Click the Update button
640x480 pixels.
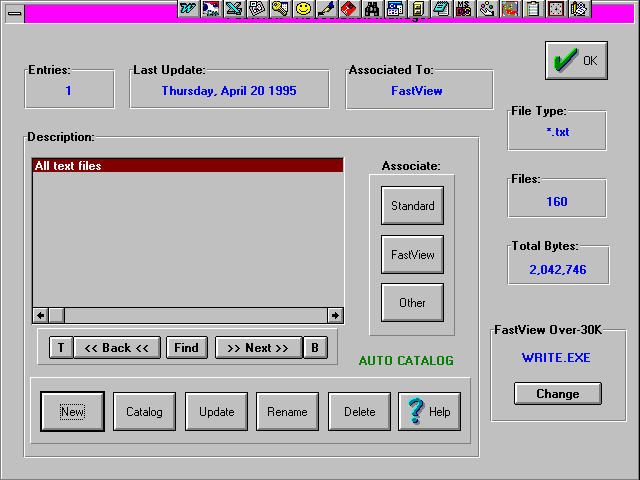[x=216, y=411]
